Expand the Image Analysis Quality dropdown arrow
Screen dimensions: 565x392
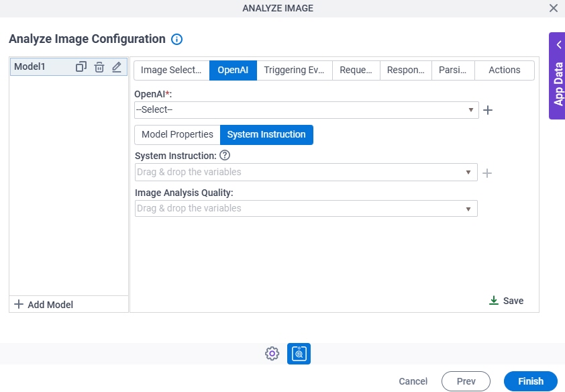click(468, 209)
